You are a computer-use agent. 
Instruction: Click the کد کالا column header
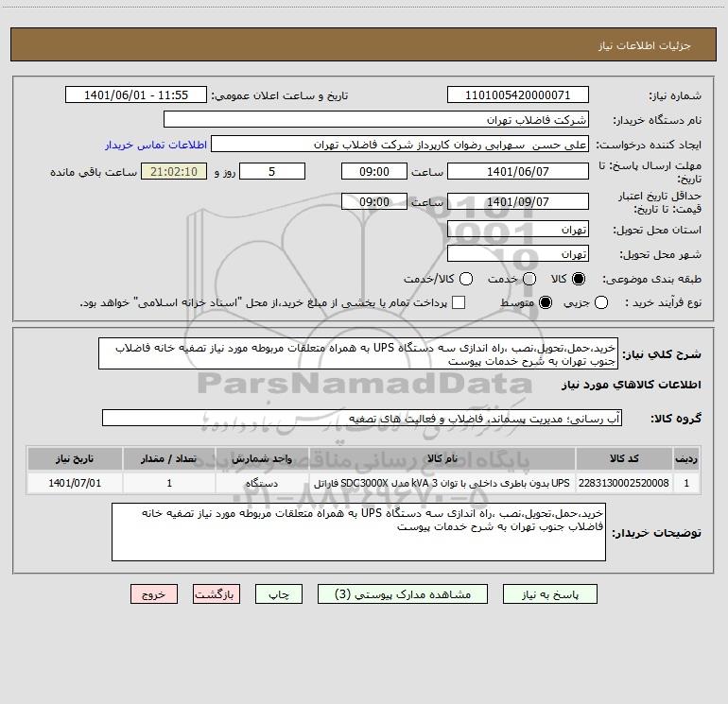[x=624, y=458]
